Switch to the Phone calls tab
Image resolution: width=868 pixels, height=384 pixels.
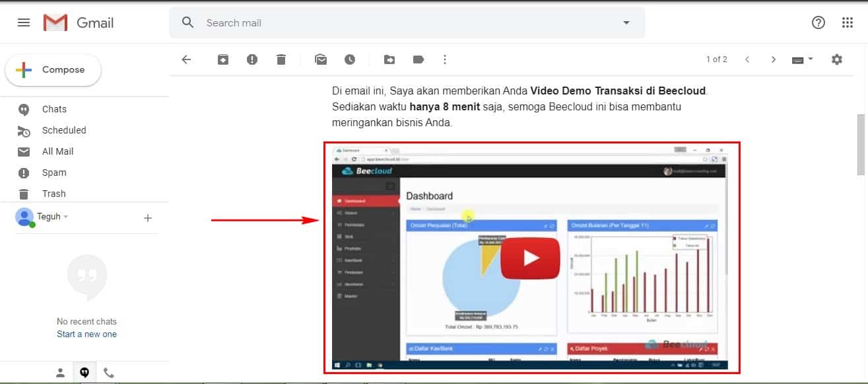[109, 373]
